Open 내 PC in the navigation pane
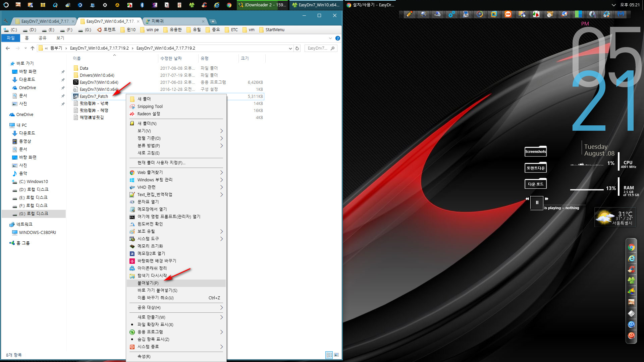Screen dimensions: 644x362 (21, 125)
